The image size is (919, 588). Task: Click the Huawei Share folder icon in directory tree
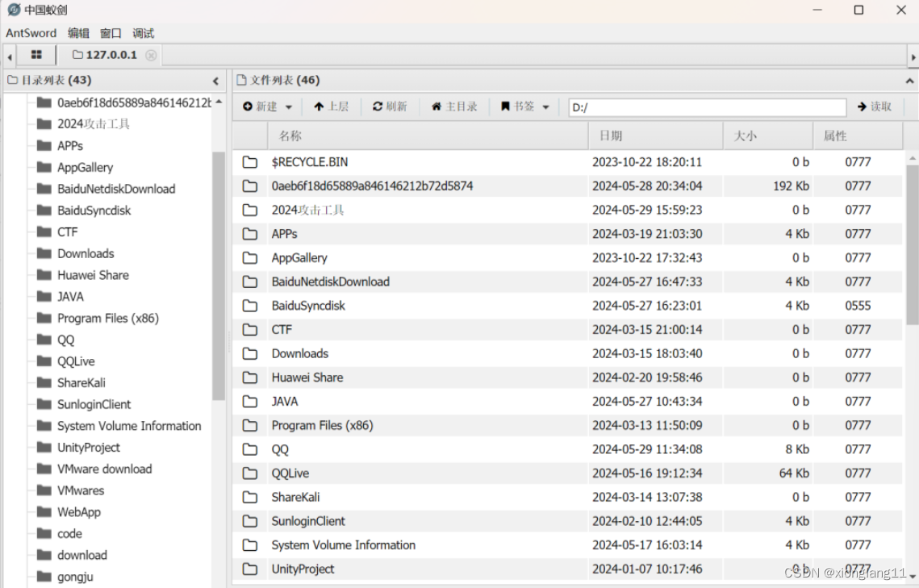[44, 275]
